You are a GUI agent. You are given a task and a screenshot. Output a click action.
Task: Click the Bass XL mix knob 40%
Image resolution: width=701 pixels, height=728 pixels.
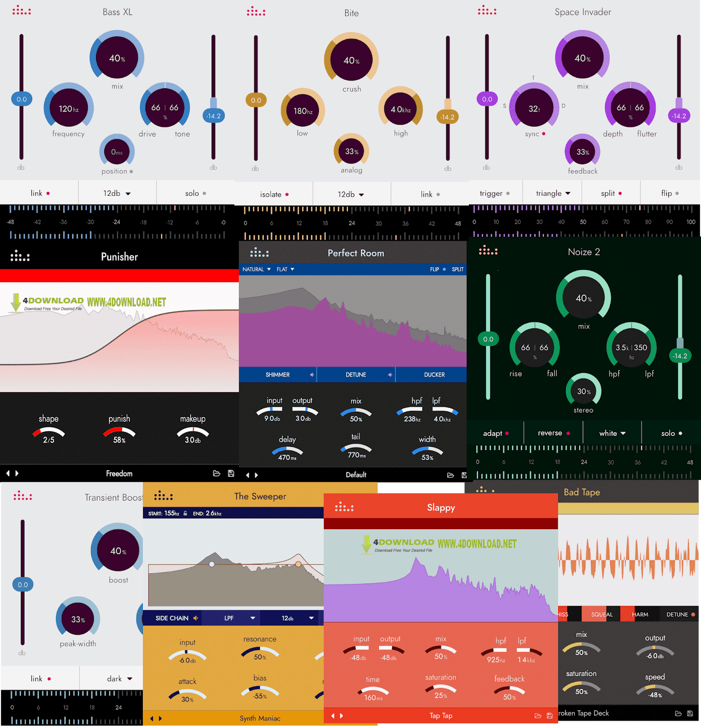117,58
